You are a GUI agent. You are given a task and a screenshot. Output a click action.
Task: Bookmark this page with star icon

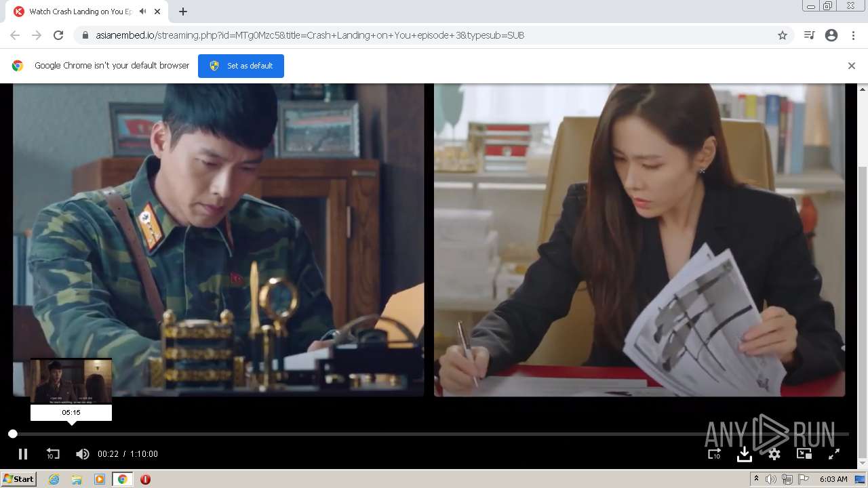coord(783,35)
